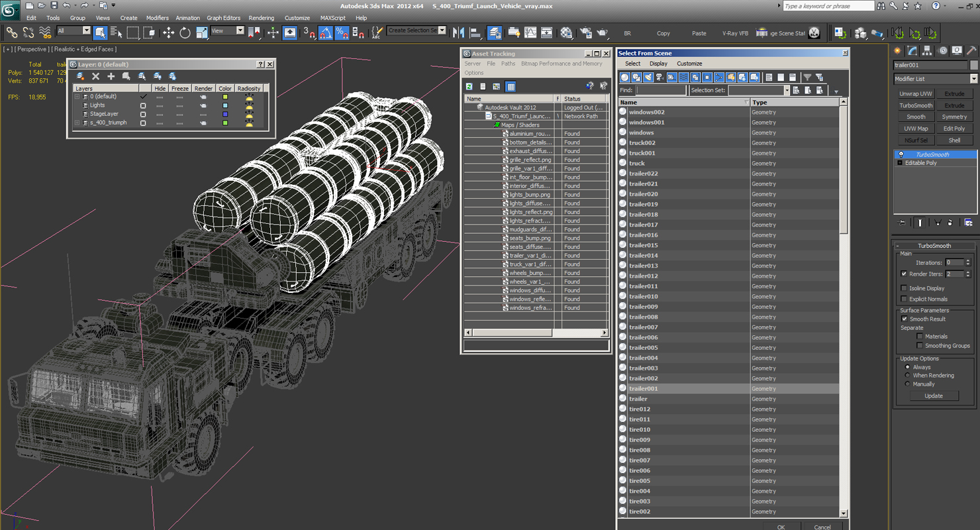This screenshot has width=980, height=530.
Task: Open the Paths menu in Asset Tracking
Action: tap(508, 64)
